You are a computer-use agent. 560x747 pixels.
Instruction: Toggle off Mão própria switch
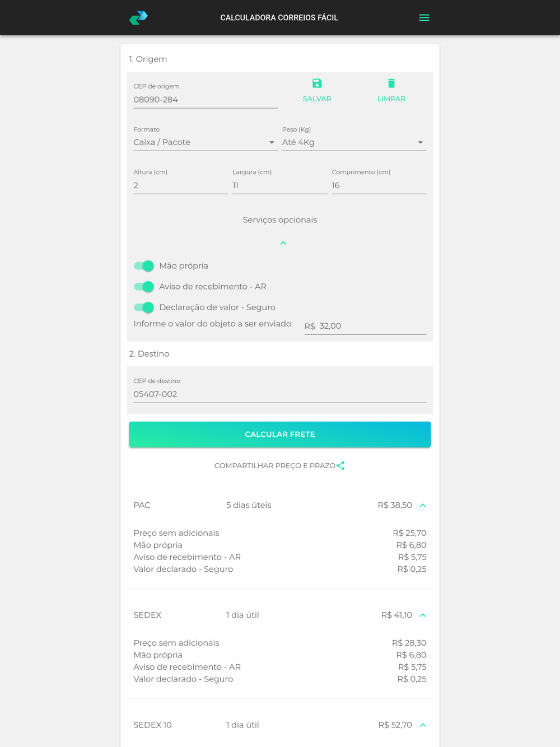(144, 266)
